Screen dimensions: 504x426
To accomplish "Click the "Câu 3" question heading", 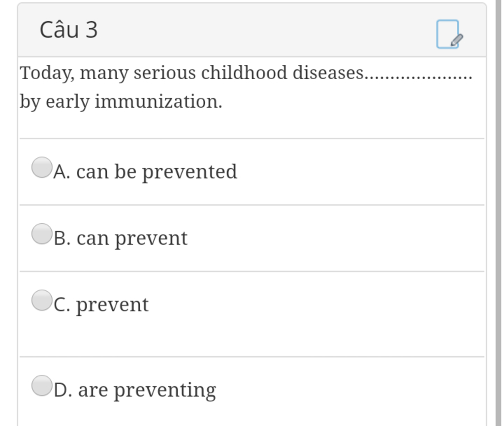I will pos(69,30).
